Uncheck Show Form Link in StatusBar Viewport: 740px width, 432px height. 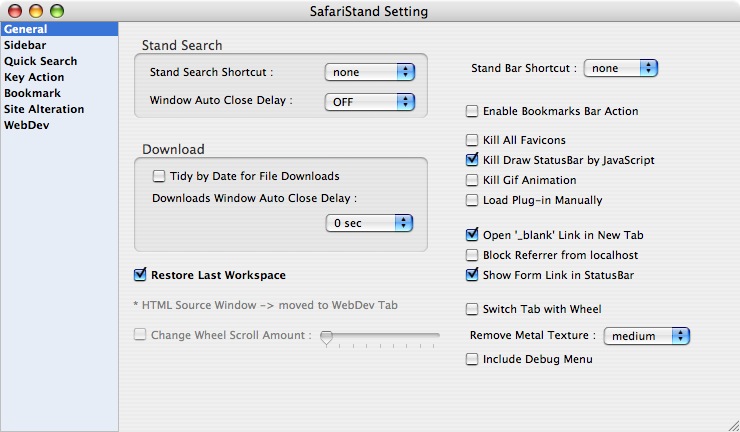coord(471,275)
